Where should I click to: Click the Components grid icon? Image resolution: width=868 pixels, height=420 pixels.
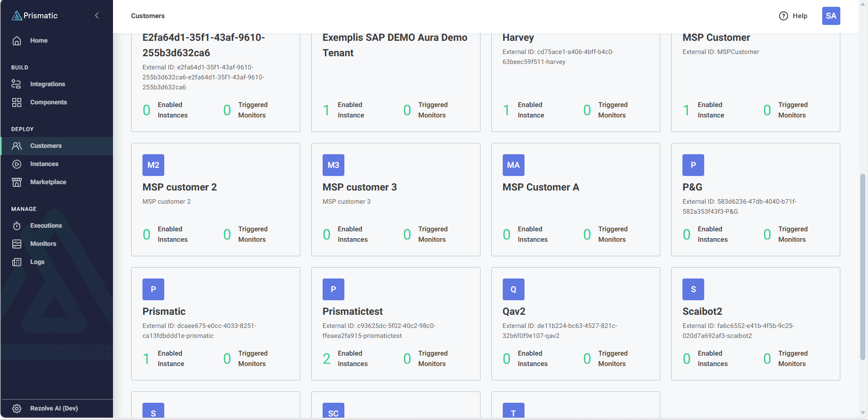click(17, 103)
